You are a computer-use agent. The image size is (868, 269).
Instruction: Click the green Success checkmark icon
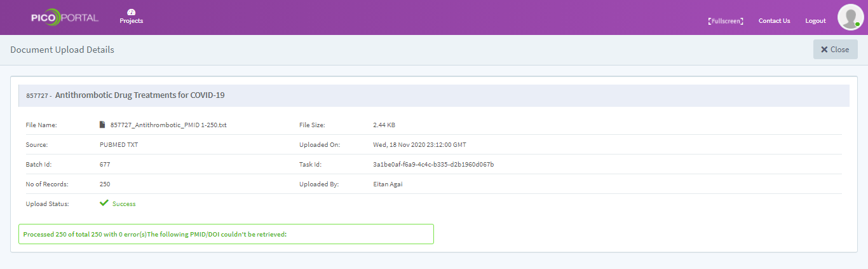click(x=104, y=203)
